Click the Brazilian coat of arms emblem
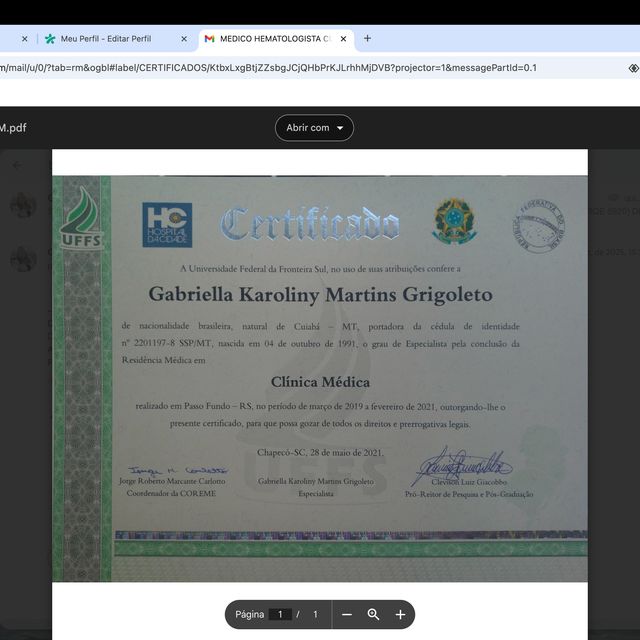This screenshot has height=640, width=640. click(x=455, y=221)
